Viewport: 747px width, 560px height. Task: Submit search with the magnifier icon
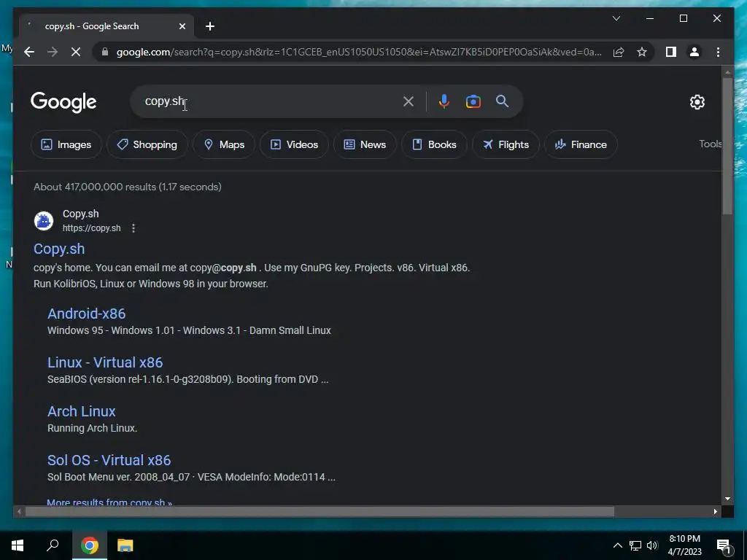[502, 101]
